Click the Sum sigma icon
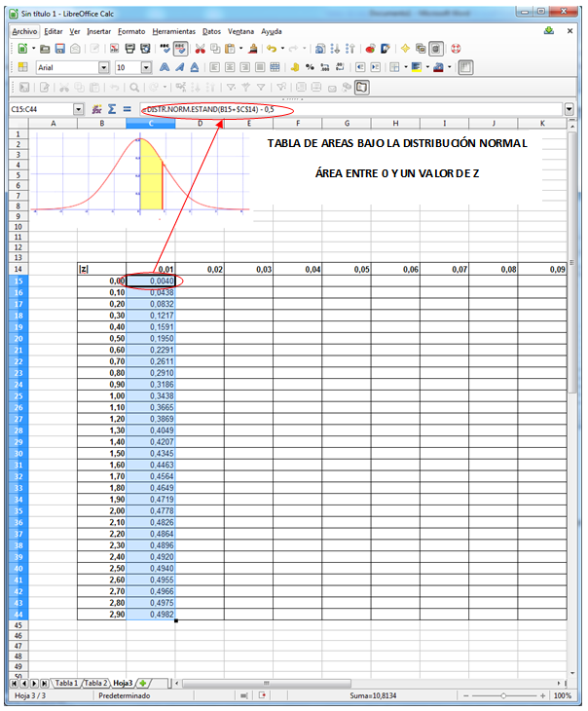This screenshot has height=711, width=588. 111,109
